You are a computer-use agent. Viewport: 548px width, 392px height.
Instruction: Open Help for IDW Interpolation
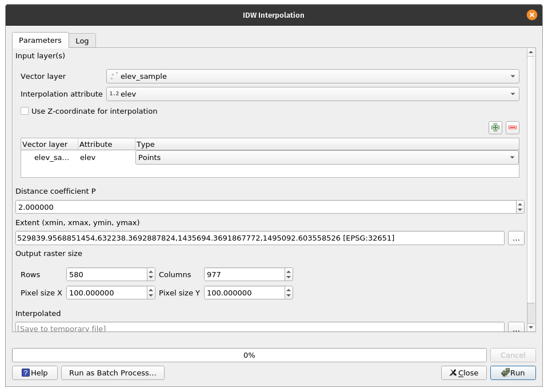pos(34,373)
